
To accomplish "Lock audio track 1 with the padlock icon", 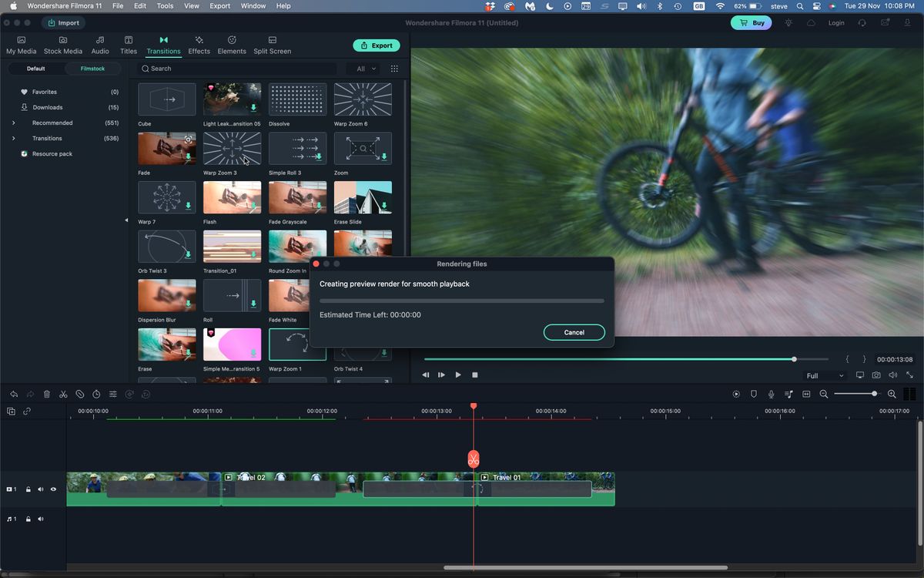I will [x=28, y=519].
